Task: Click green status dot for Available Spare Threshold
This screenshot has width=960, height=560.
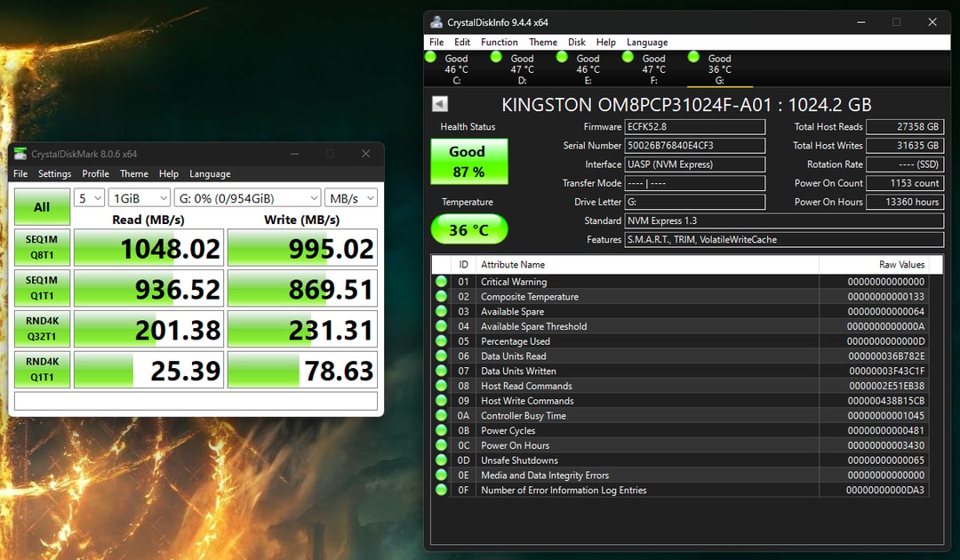Action: coord(442,326)
